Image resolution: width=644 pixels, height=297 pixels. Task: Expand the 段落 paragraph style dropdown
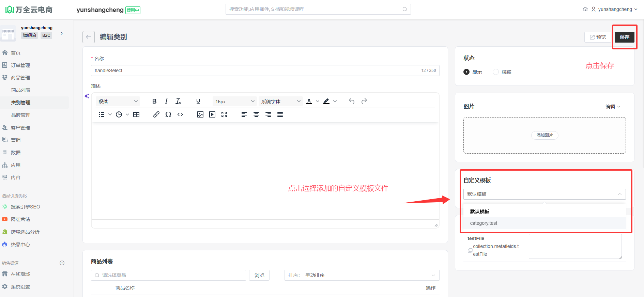[x=118, y=101]
